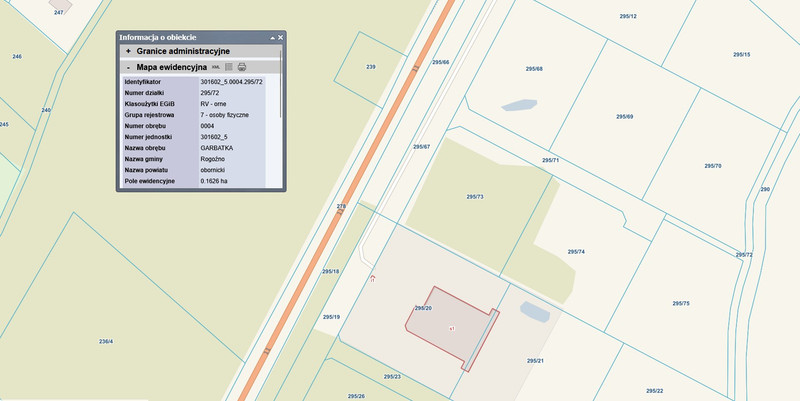This screenshot has height=401, width=800.
Task: Select parcel 236/4 on the map
Action: [105, 342]
